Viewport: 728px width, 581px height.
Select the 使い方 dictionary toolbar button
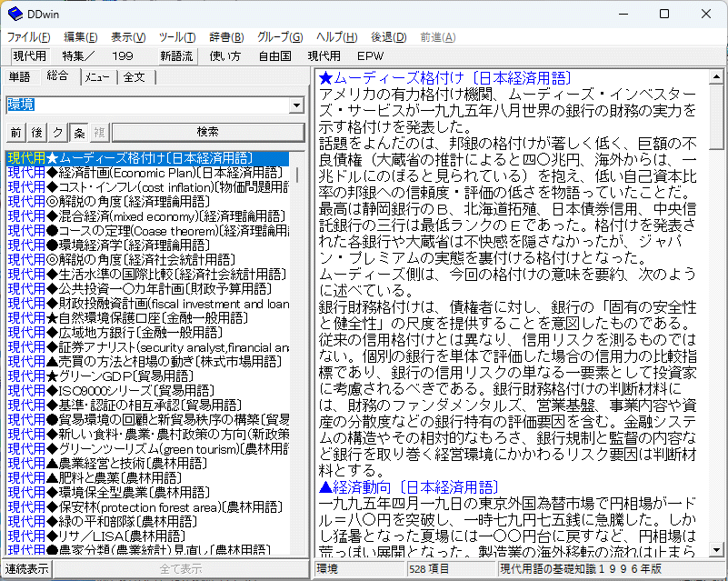[225, 56]
